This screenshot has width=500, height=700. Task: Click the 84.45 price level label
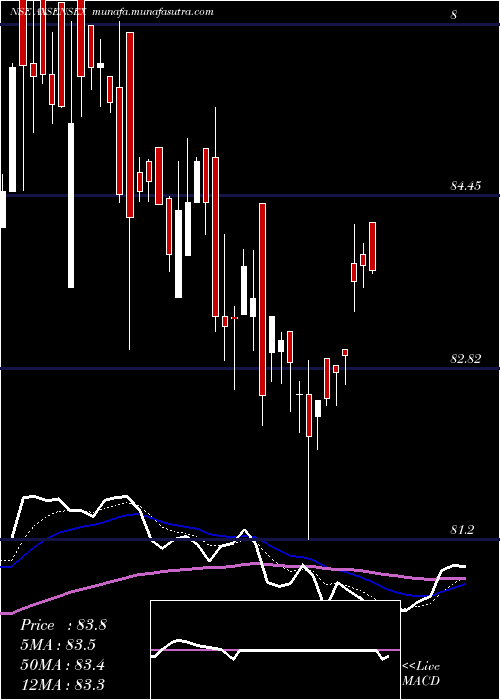pos(466,185)
